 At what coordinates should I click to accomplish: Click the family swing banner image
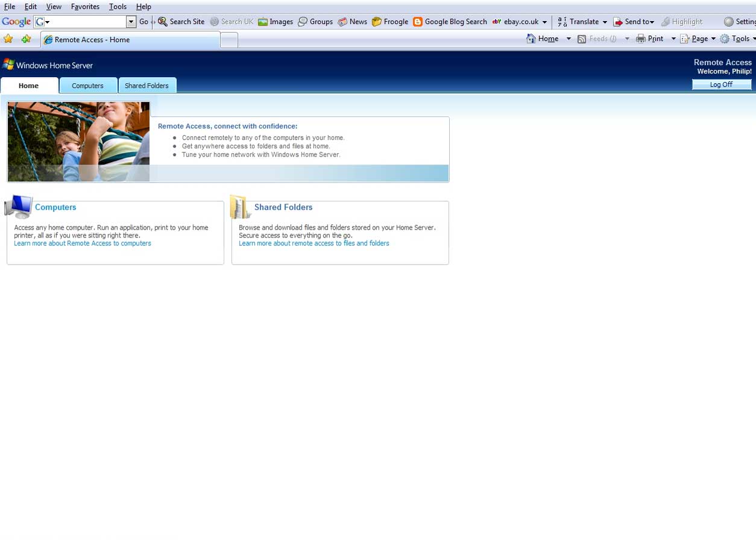78,142
